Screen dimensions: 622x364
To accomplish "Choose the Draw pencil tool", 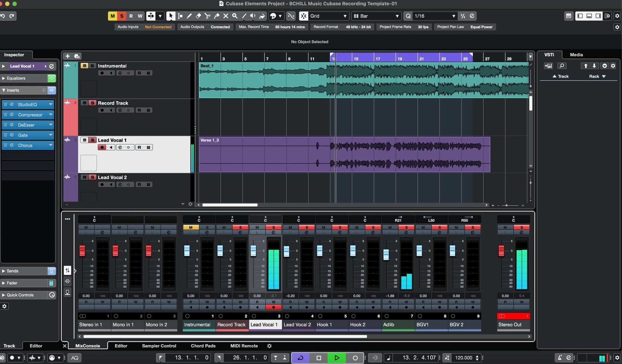I will coord(189,16).
